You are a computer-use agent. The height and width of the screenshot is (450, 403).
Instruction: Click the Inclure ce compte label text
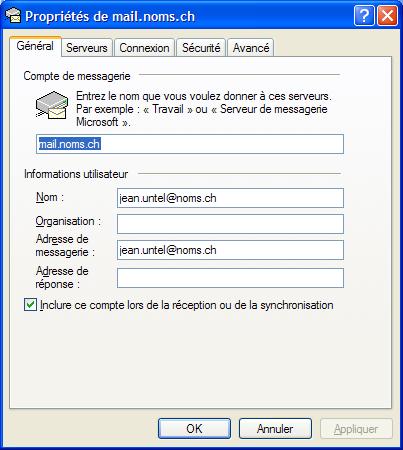(187, 305)
